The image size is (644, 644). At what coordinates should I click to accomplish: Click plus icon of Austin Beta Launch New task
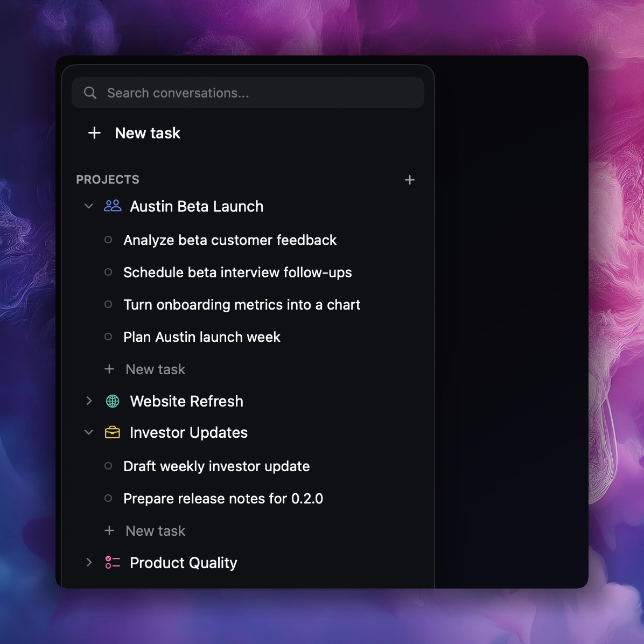click(x=109, y=369)
